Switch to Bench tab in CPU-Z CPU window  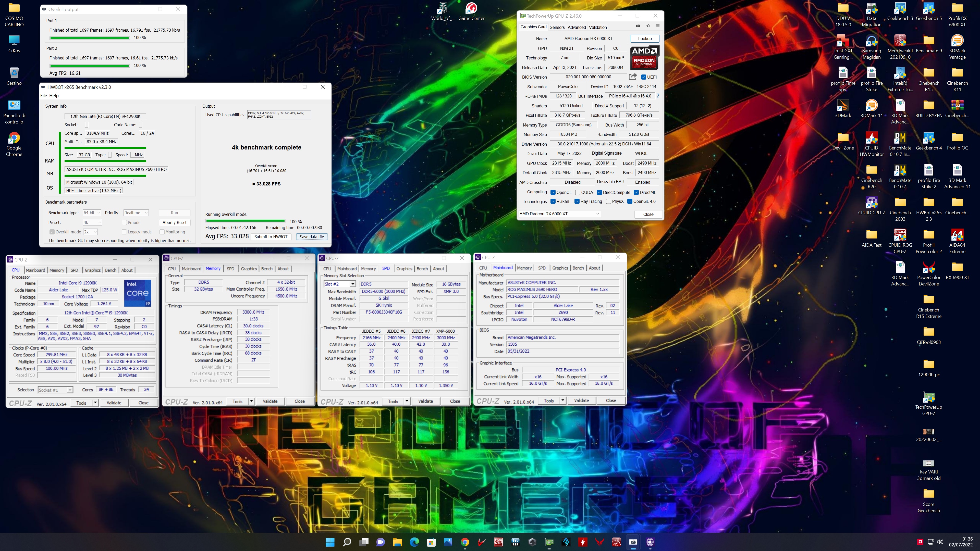111,270
